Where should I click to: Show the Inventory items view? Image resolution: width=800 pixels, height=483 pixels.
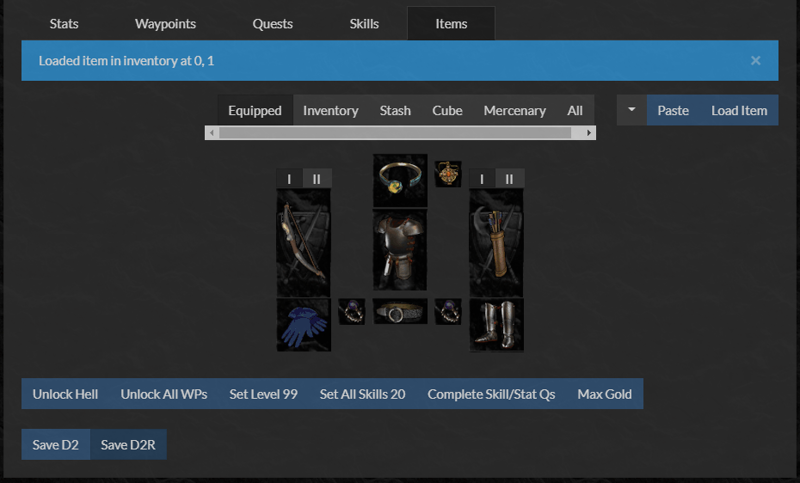click(x=331, y=110)
